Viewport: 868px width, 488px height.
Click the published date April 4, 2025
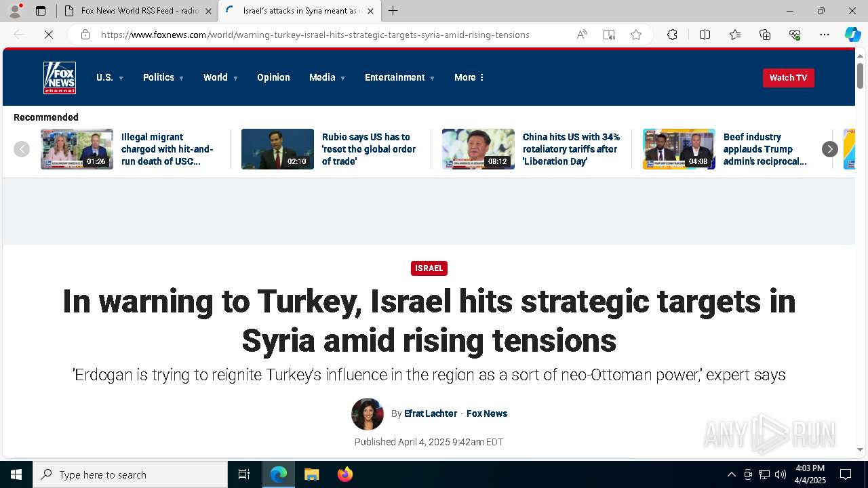tap(429, 442)
